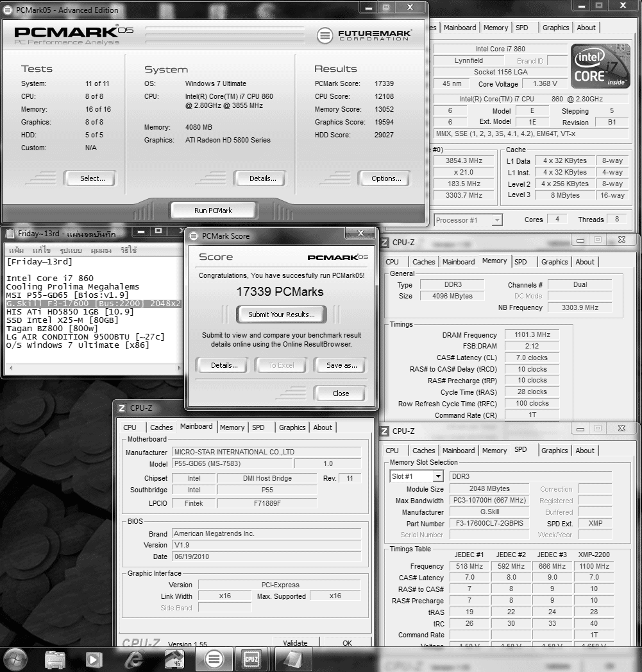
Task: Click the Notepad horizontal scrollbar left arrow
Action: (x=11, y=368)
